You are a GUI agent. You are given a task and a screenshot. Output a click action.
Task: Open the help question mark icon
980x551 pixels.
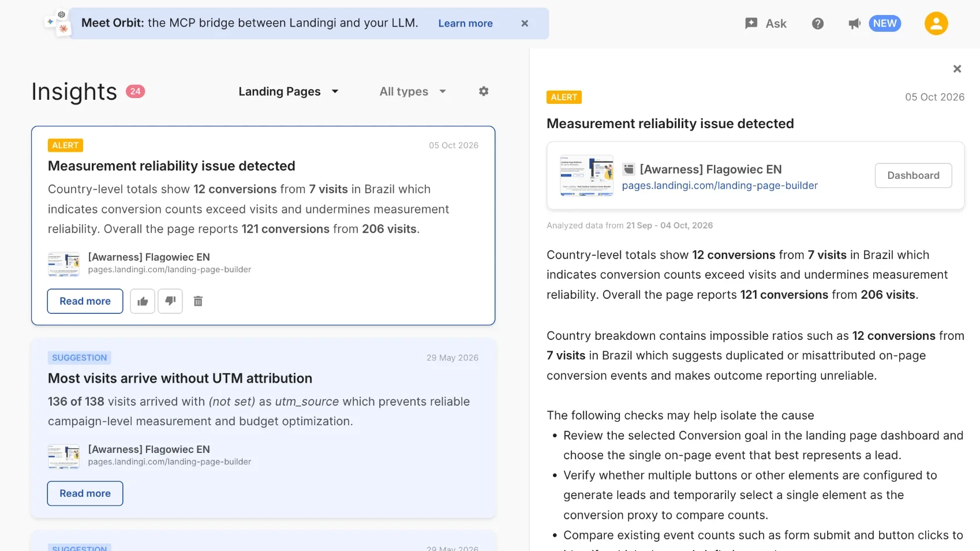tap(818, 24)
